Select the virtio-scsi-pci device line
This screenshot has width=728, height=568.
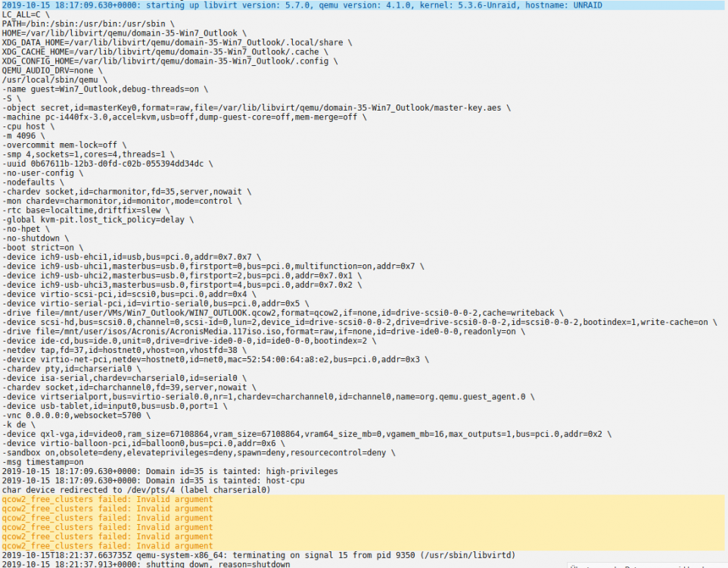coord(129,293)
